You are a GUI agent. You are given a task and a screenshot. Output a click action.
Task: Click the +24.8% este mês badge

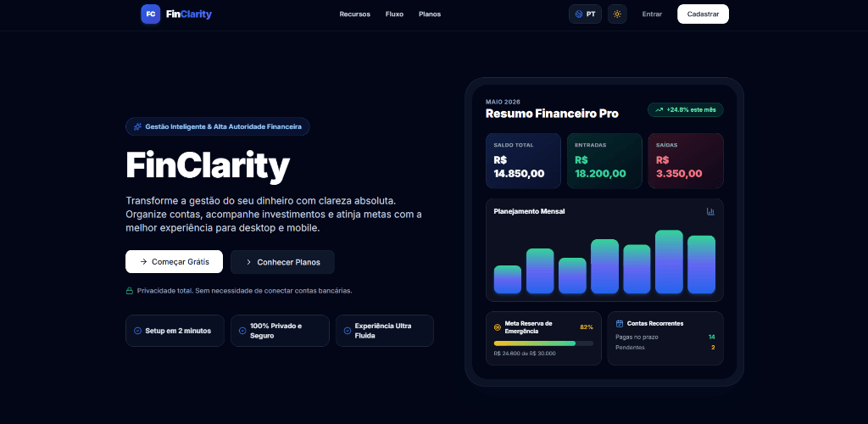(685, 110)
